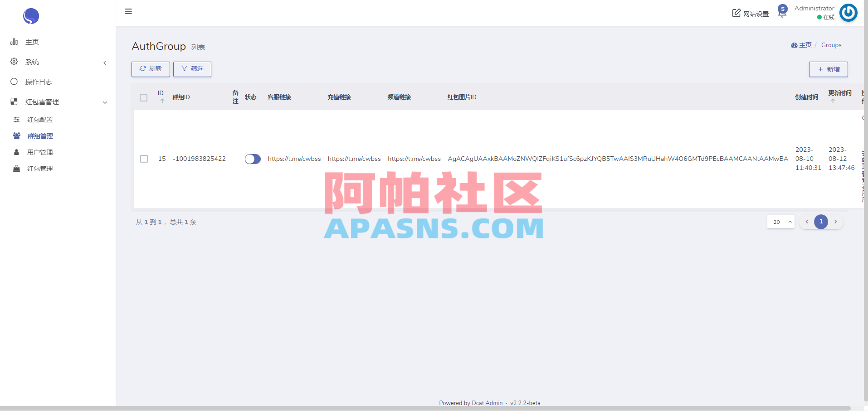The height and width of the screenshot is (411, 868).
Task: Select page 1 in pagination
Action: [x=821, y=222]
